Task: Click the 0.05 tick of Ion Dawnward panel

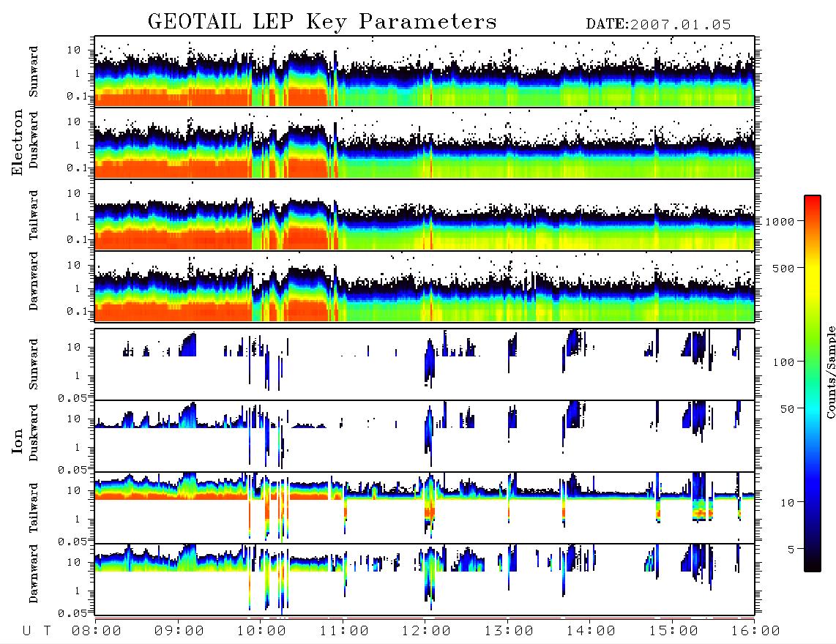Action: tap(72, 613)
